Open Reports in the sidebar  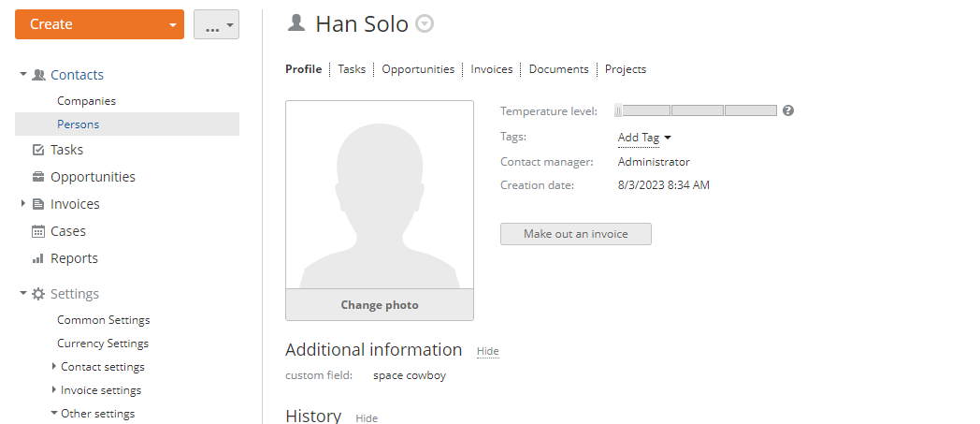click(75, 258)
